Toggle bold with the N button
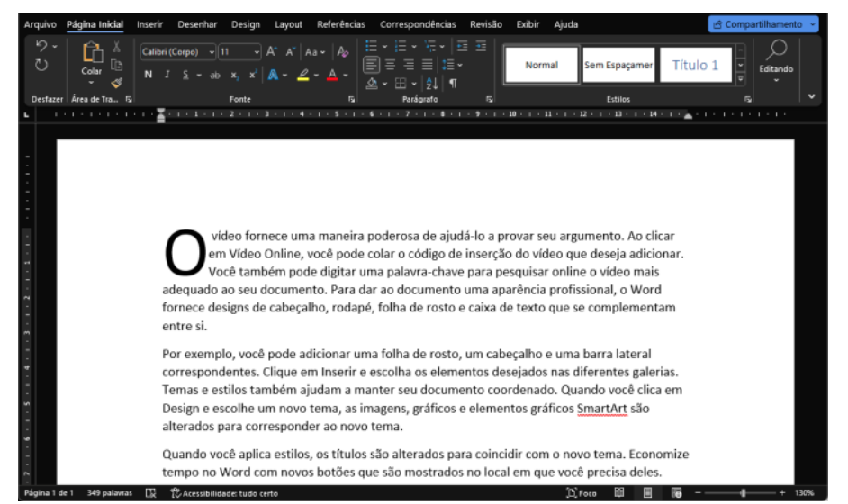The height and width of the screenshot is (504, 848). [x=149, y=76]
